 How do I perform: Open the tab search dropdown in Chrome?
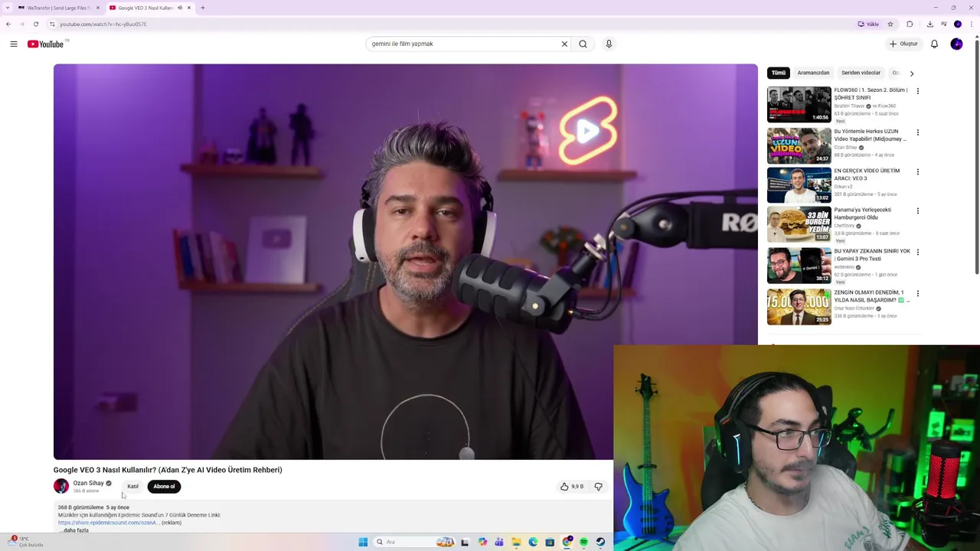8,8
